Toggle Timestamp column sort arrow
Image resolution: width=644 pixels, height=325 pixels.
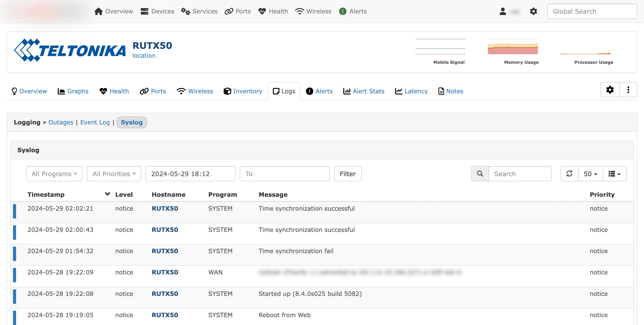tap(107, 194)
